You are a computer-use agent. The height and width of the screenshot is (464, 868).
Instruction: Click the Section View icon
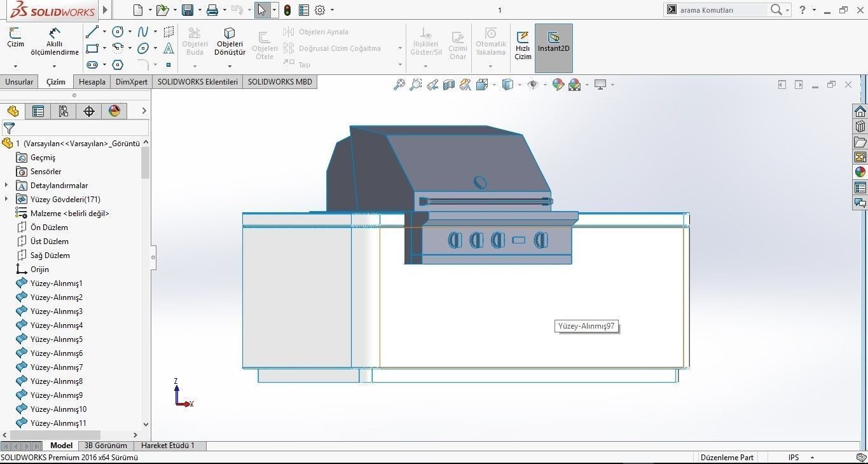click(449, 85)
